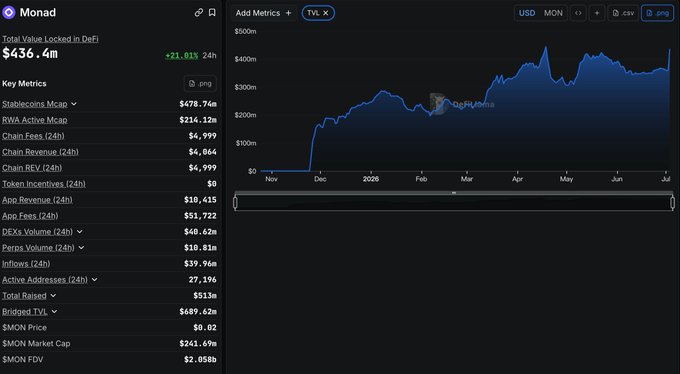Download chart data as .csv
The height and width of the screenshot is (374, 680).
pos(623,13)
